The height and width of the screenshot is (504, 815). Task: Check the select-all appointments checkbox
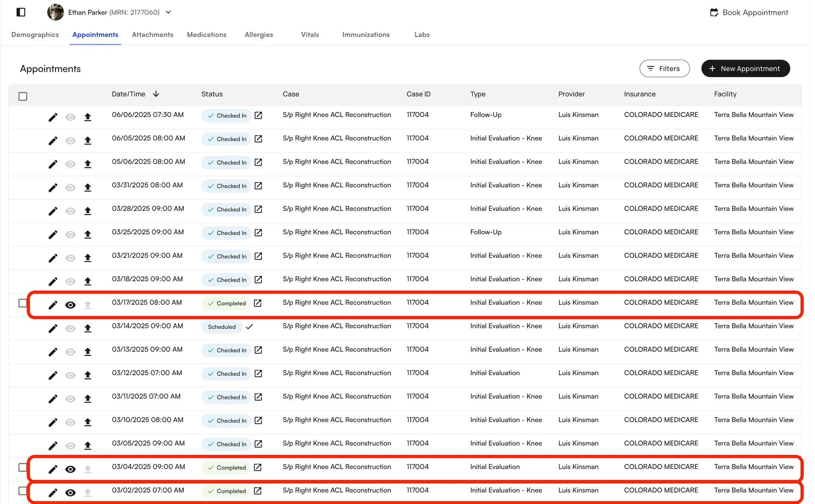tap(23, 96)
